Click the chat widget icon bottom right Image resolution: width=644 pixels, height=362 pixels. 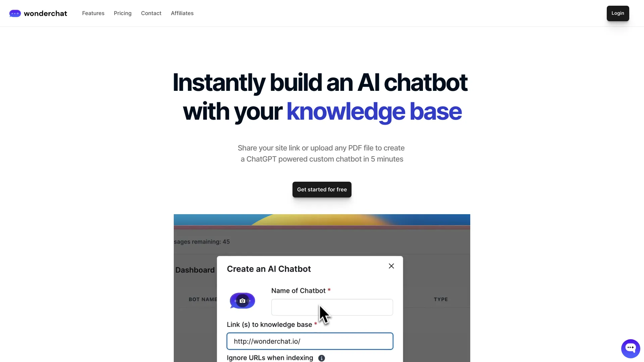tap(630, 347)
